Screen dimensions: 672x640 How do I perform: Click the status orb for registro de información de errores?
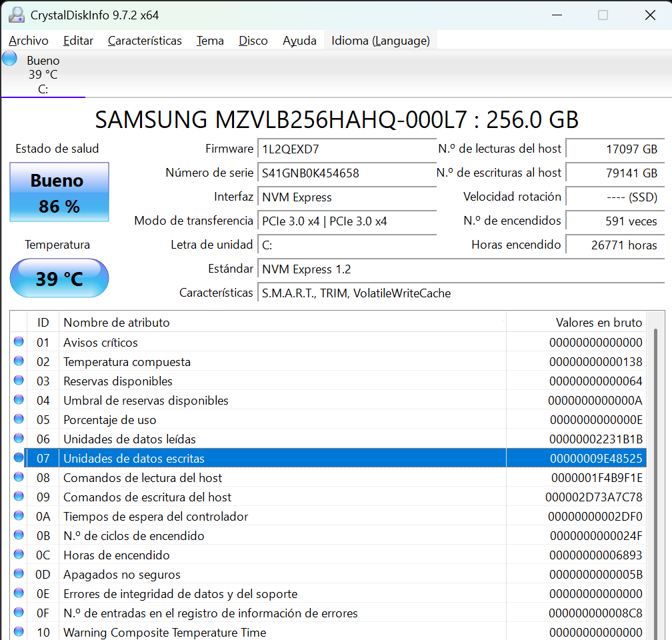pos(19,612)
